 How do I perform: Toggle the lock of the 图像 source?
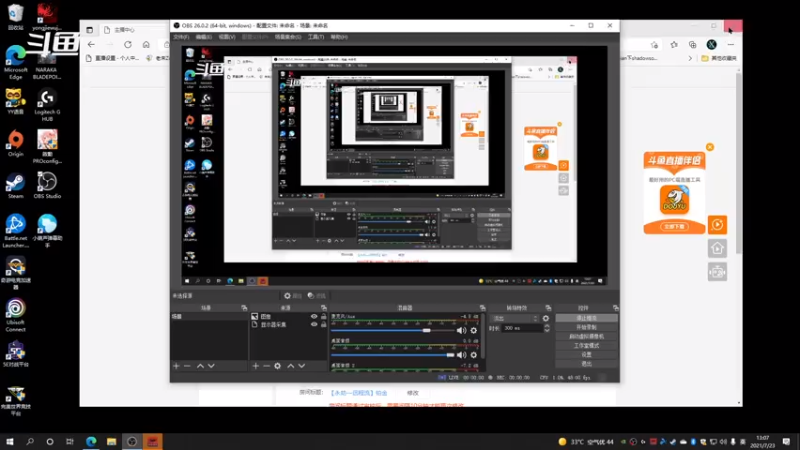click(x=323, y=316)
